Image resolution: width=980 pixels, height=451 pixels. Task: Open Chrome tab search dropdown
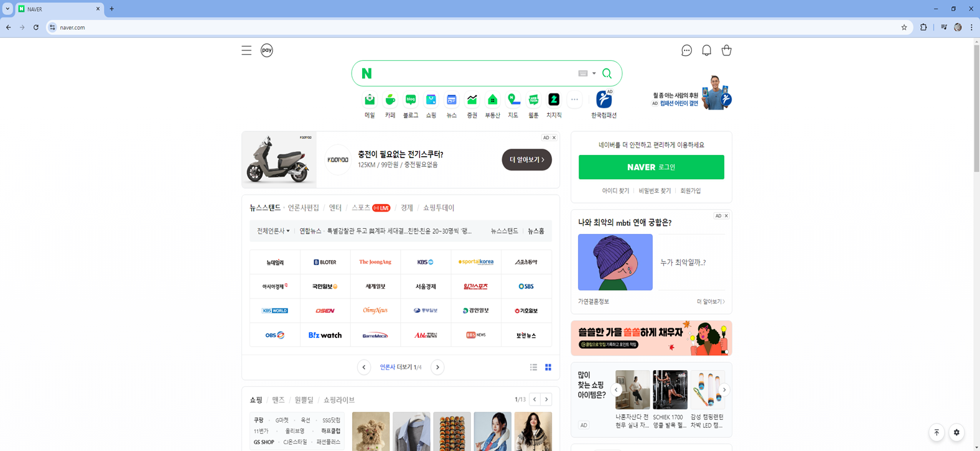click(x=7, y=9)
